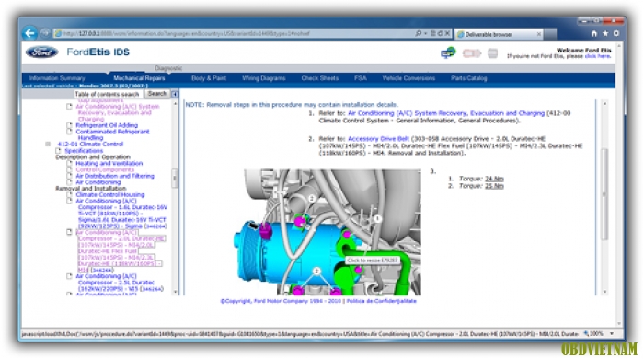Open the browser zoom level dropdown
The image size is (644, 359).
point(612,333)
